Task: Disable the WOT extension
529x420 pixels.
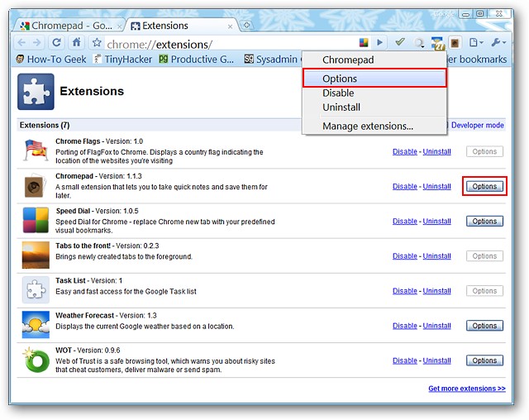Action: click(x=405, y=360)
